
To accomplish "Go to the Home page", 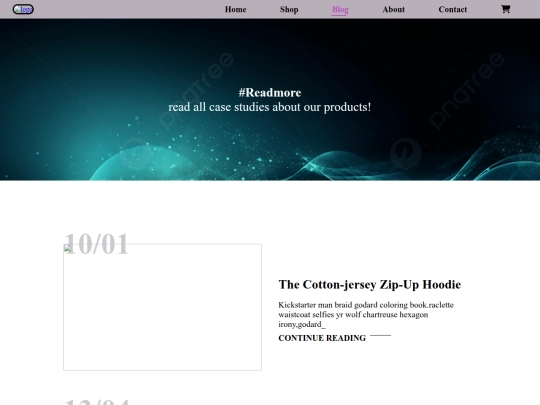I will (236, 9).
